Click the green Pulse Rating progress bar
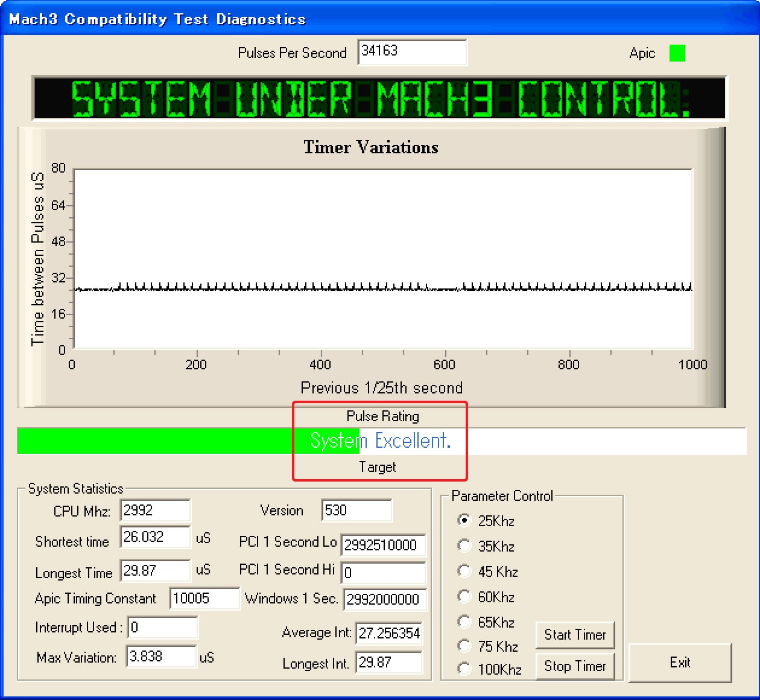Screen dimensions: 760x700 pyautogui.click(x=156, y=441)
